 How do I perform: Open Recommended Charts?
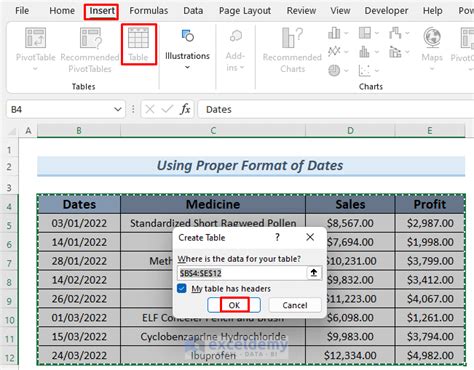[292, 50]
